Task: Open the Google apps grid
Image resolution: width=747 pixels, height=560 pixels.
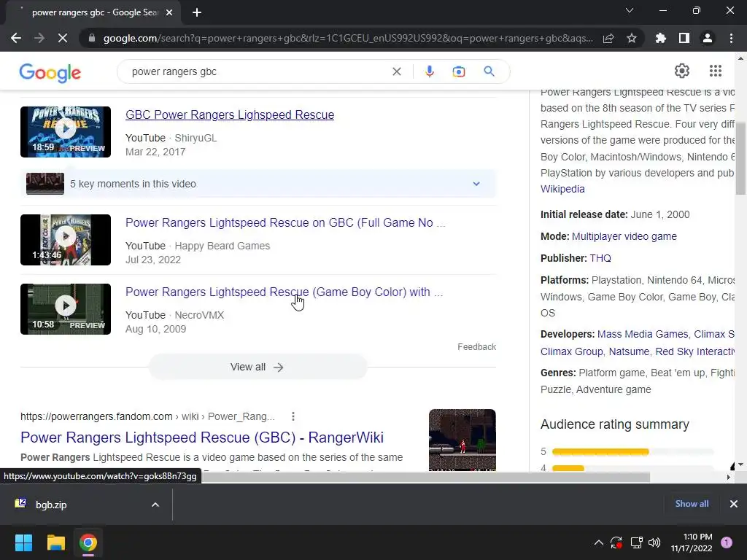Action: (716, 71)
